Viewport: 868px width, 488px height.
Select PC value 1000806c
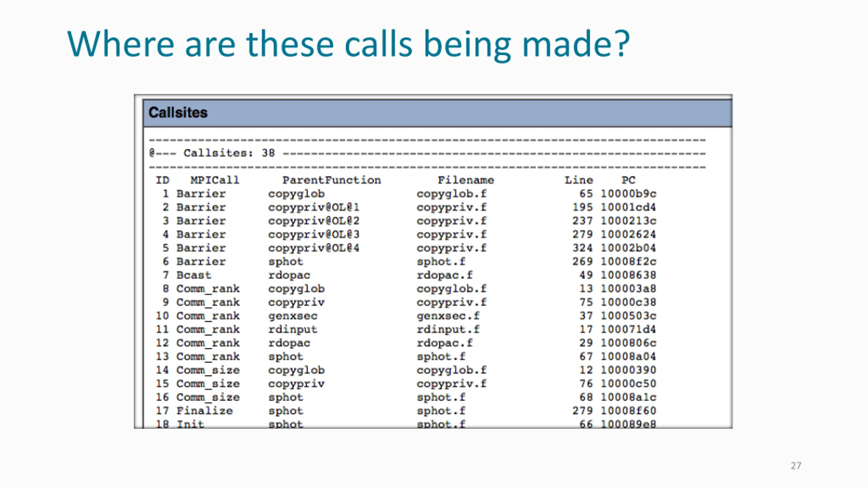(x=628, y=343)
